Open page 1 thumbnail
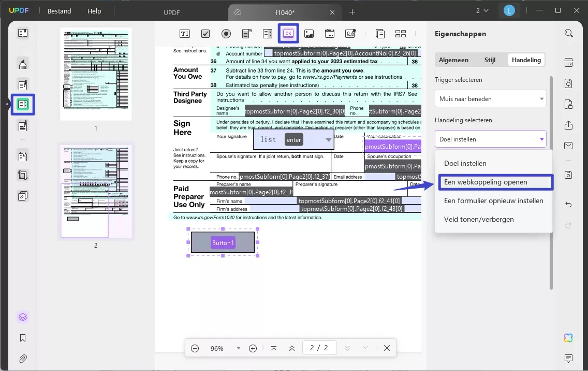588x371 pixels. tap(96, 74)
